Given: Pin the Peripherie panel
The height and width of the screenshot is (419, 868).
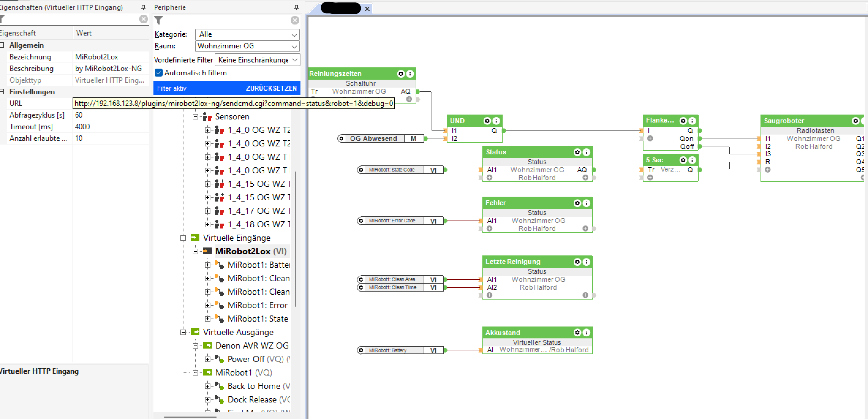Looking at the screenshot, I should pos(296,7).
